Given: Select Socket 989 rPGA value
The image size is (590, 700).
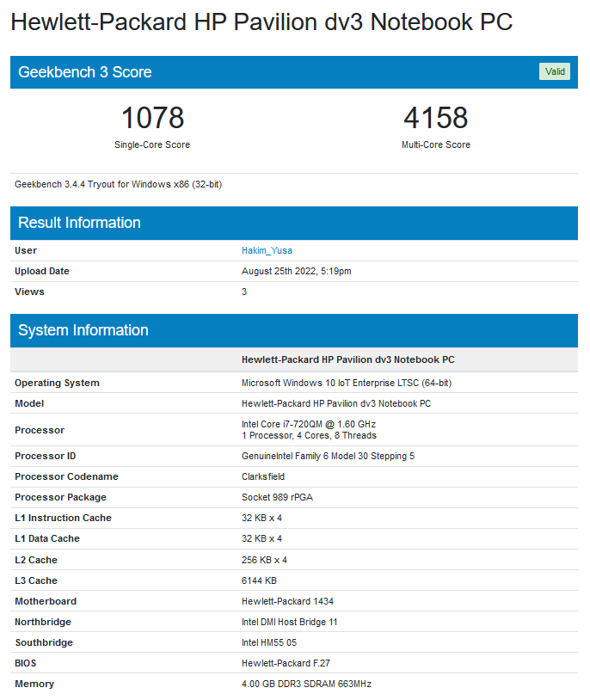Looking at the screenshot, I should point(277,497).
